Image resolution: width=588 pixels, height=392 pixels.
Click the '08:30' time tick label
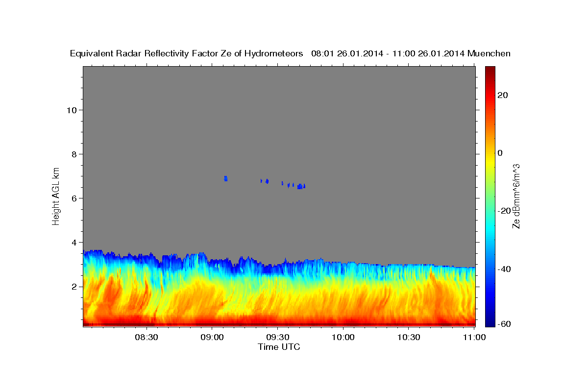pyautogui.click(x=147, y=337)
